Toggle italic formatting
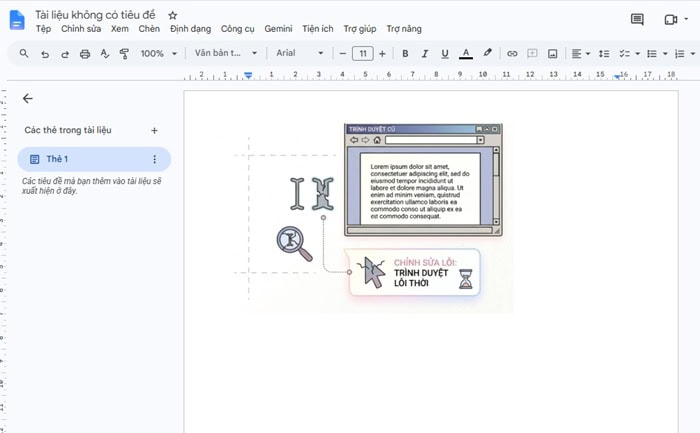The height and width of the screenshot is (433, 700). click(425, 54)
